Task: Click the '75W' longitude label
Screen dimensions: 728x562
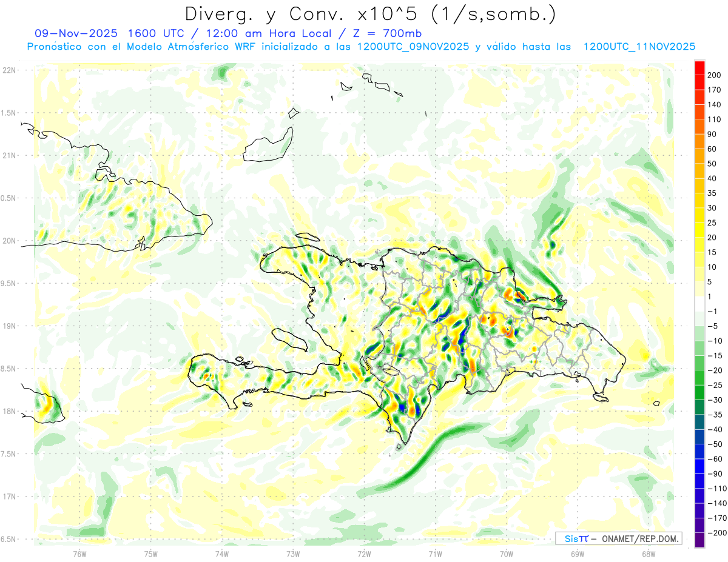Action: tap(151, 554)
